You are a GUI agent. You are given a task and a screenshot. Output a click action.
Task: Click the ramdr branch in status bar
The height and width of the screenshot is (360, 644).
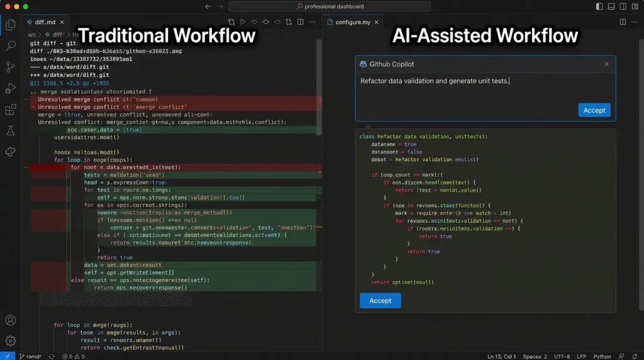coord(30,356)
